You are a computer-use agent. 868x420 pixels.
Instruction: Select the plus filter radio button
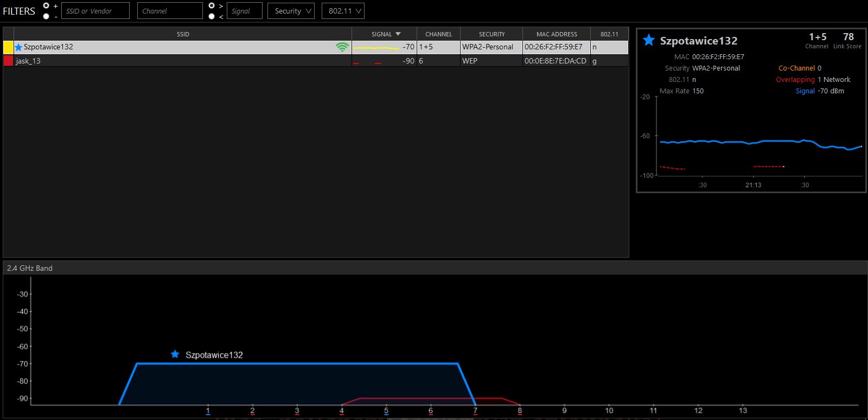point(46,5)
